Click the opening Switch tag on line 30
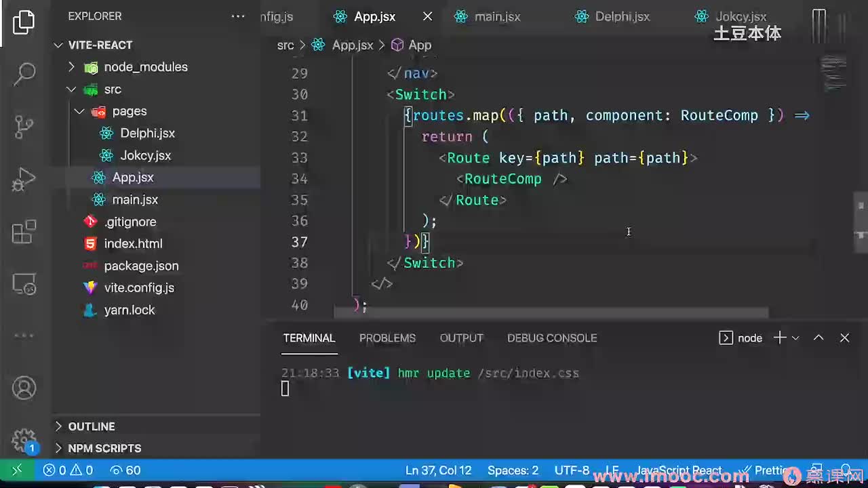The width and height of the screenshot is (868, 488). tap(420, 94)
